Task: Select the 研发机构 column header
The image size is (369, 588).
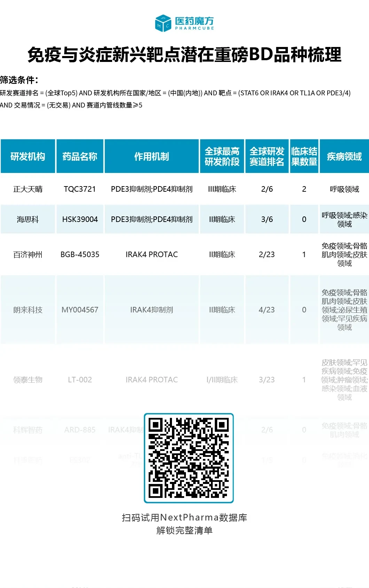Action: (28, 156)
